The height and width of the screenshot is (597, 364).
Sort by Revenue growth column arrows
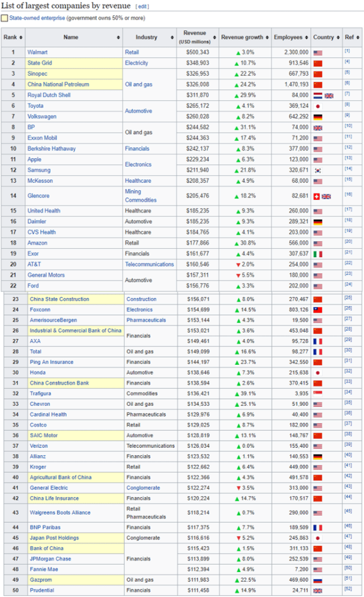267,38
